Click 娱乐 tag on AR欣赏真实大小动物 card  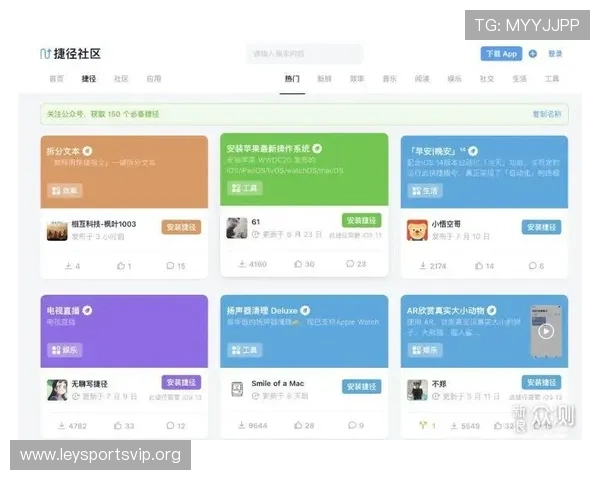(x=425, y=350)
